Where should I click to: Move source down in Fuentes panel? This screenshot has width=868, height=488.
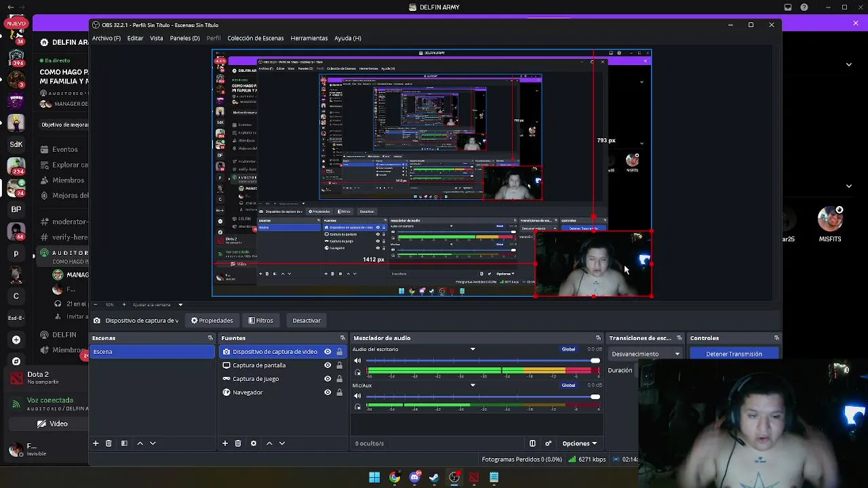tap(282, 443)
